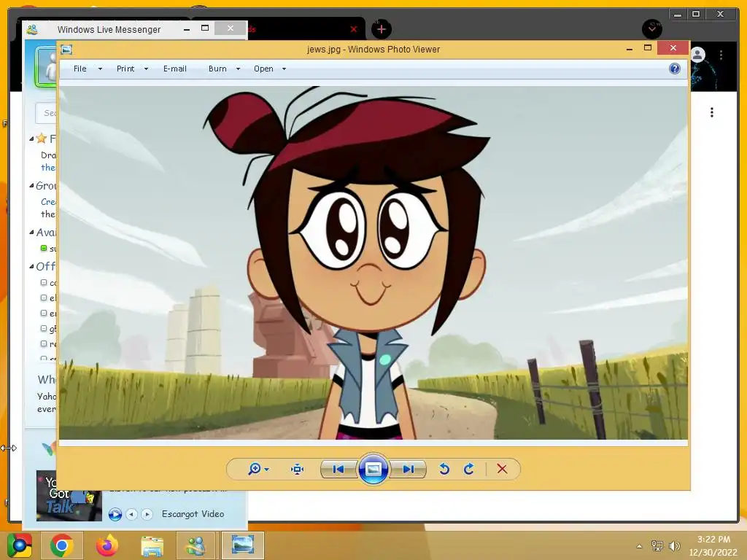Viewport: 747px width, 560px height.
Task: Click the You've Got Talk thumbnail
Action: [x=69, y=496]
